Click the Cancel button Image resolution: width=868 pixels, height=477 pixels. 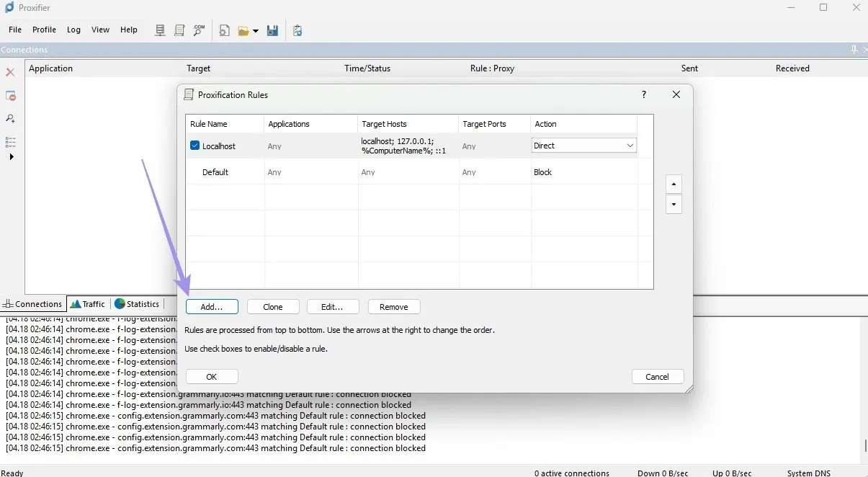pos(658,377)
